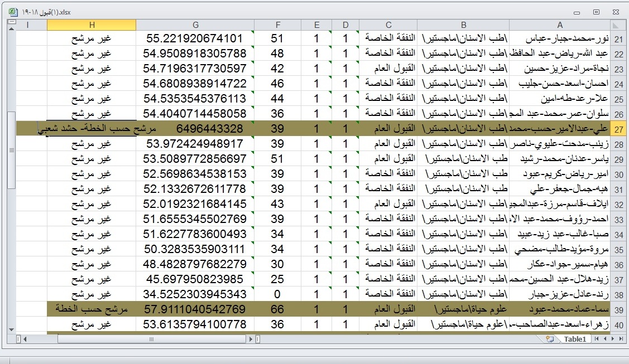
Task: Select row 27 header
Action: click(x=618, y=129)
